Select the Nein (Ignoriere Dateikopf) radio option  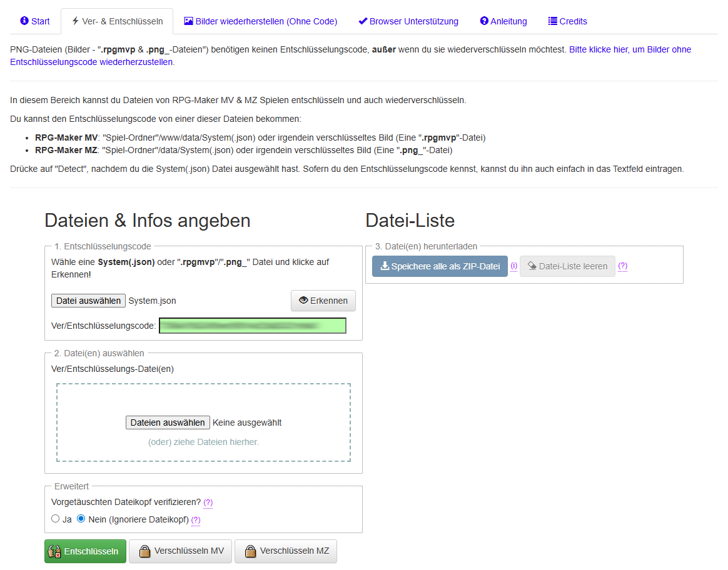[x=81, y=519]
